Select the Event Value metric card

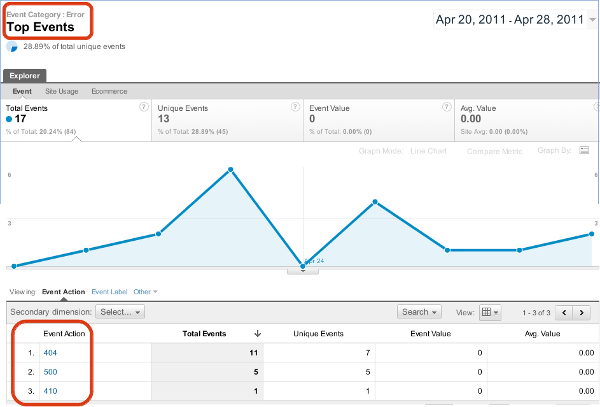379,120
